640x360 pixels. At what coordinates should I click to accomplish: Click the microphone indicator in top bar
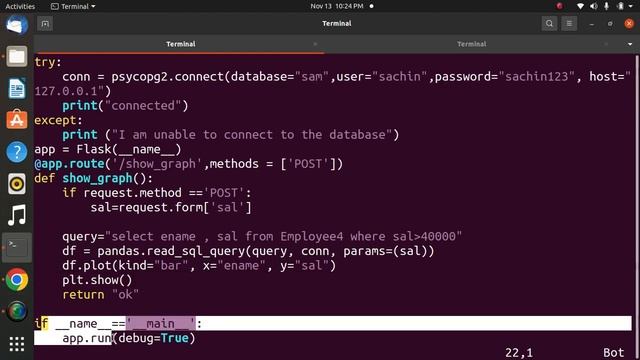click(x=607, y=6)
